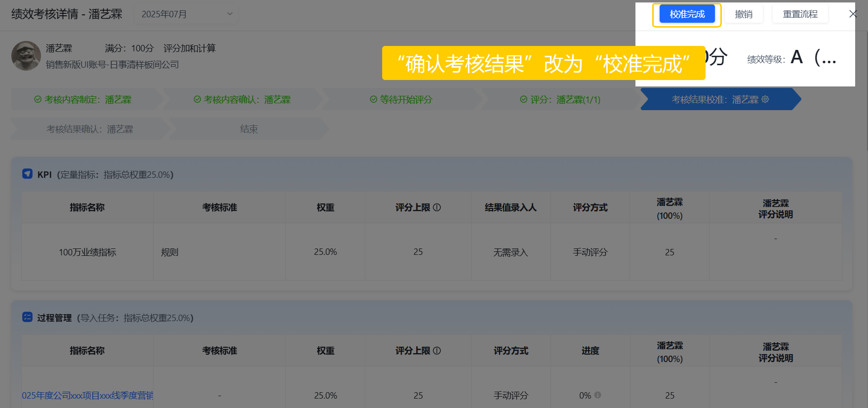Select the 结束 workflow step
This screenshot has width=868, height=408.
pyautogui.click(x=249, y=129)
